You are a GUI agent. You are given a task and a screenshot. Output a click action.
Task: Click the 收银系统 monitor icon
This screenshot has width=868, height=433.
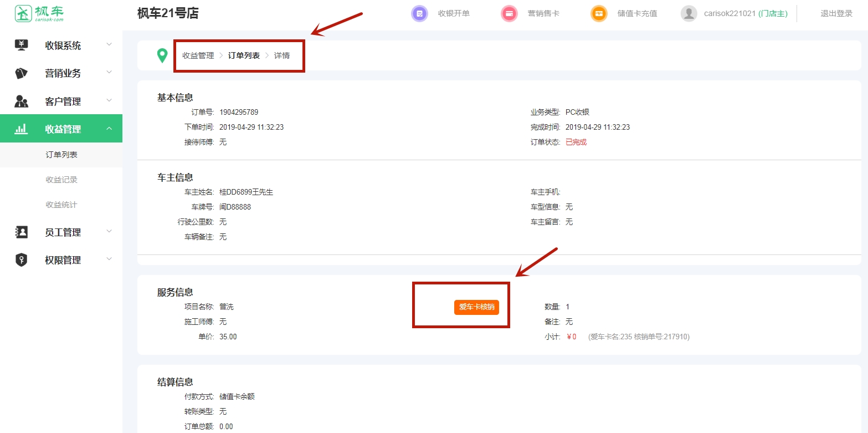(x=21, y=45)
